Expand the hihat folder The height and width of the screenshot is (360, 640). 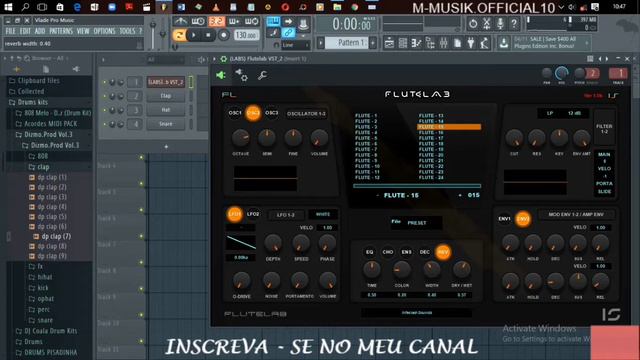click(x=40, y=277)
